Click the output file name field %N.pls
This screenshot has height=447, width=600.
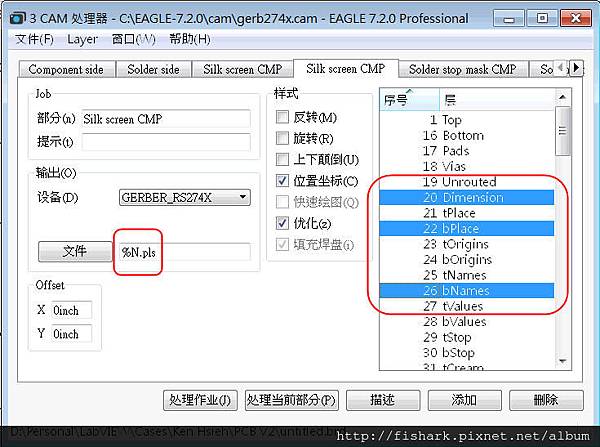point(185,252)
